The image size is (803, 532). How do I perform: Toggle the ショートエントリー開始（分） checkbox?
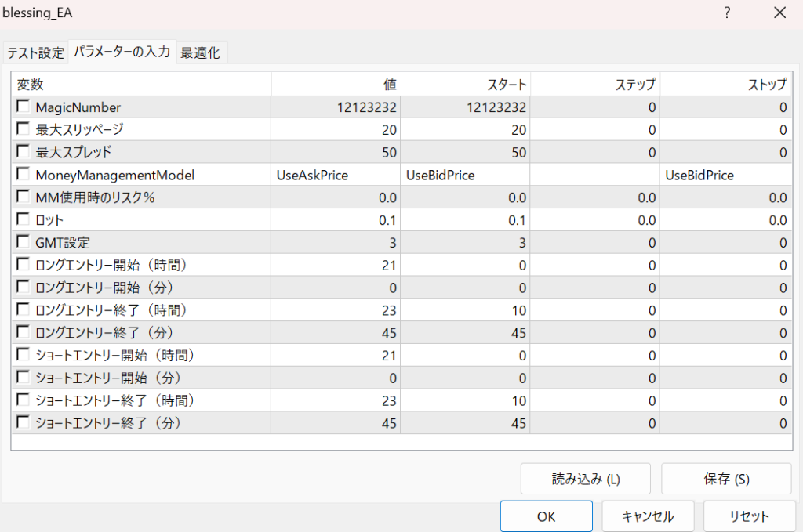pos(23,377)
